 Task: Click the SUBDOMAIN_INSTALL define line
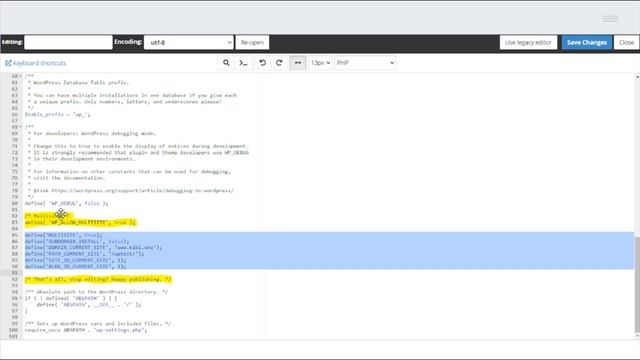(77, 241)
